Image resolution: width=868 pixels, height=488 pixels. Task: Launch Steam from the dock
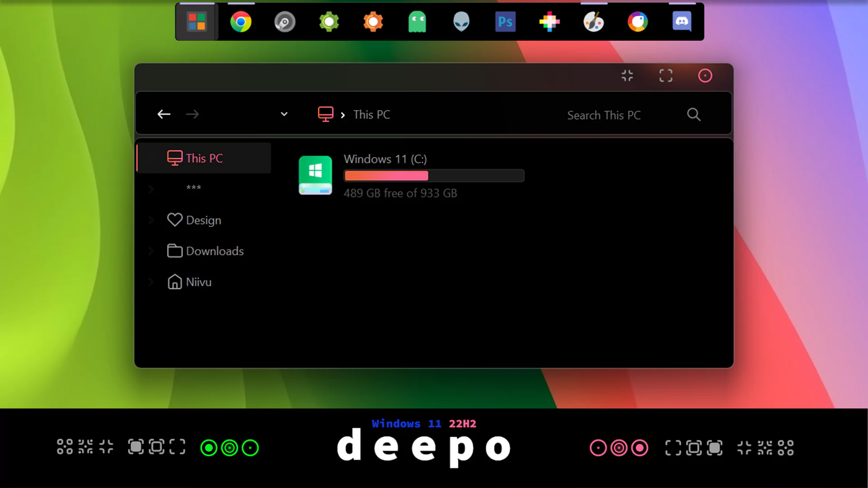click(x=285, y=21)
